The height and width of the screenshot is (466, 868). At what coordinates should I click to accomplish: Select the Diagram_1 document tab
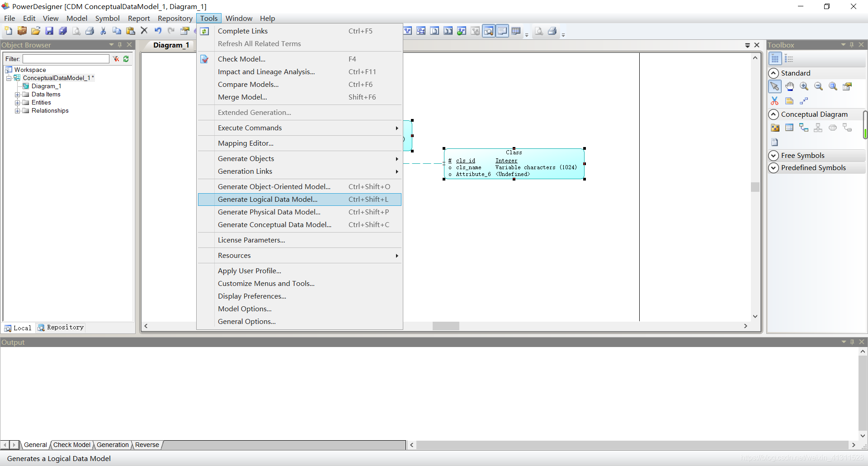(171, 45)
